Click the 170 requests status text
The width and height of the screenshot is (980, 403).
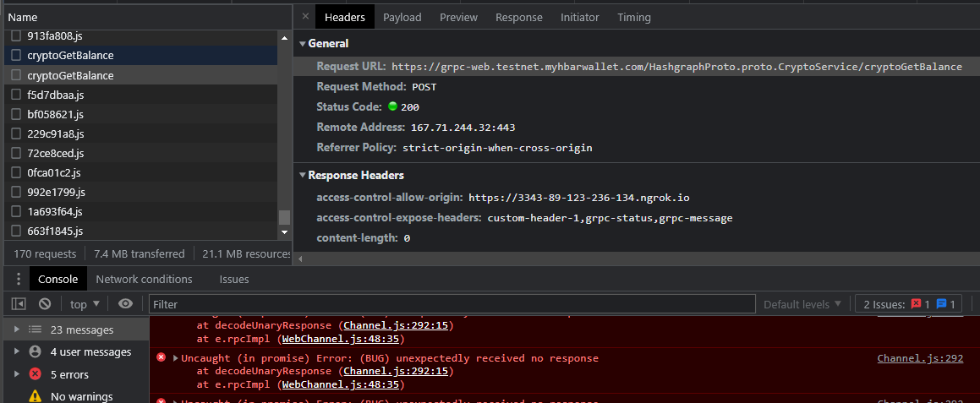pyautogui.click(x=45, y=253)
